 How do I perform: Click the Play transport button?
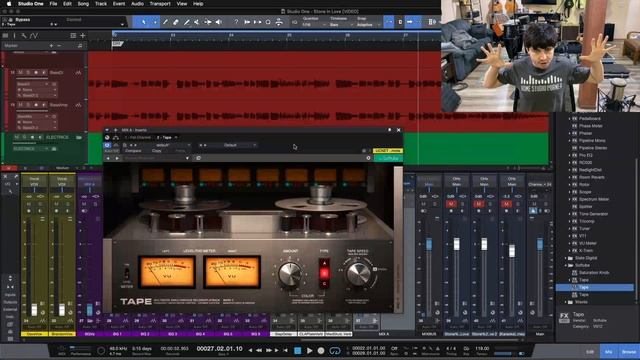[x=309, y=350]
